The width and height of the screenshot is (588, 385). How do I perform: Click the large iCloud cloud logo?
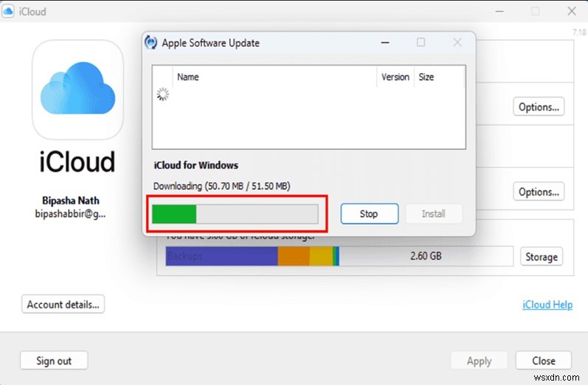[77, 89]
